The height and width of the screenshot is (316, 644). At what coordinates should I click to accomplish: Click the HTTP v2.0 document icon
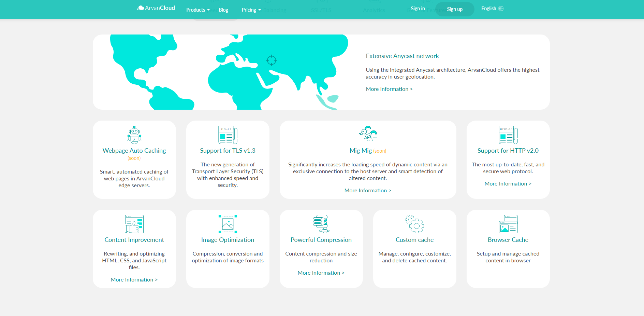pyautogui.click(x=508, y=135)
